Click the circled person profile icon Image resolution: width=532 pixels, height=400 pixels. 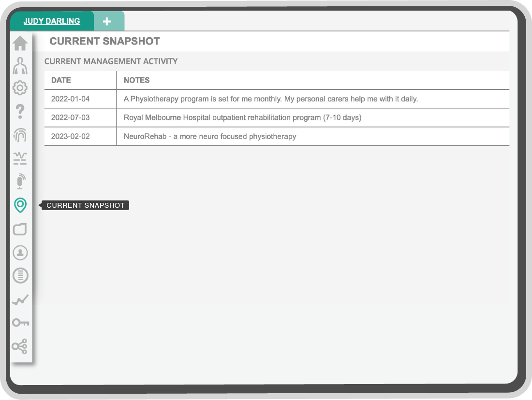tap(20, 253)
